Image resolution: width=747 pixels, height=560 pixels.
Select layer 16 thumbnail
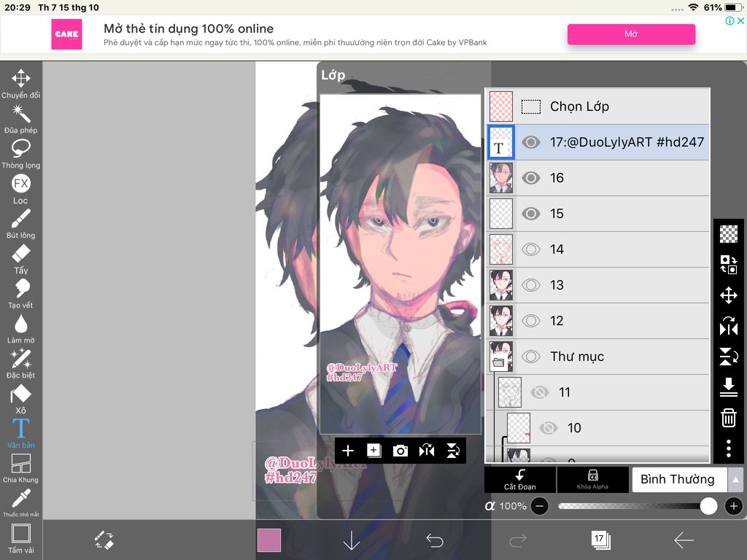click(501, 178)
